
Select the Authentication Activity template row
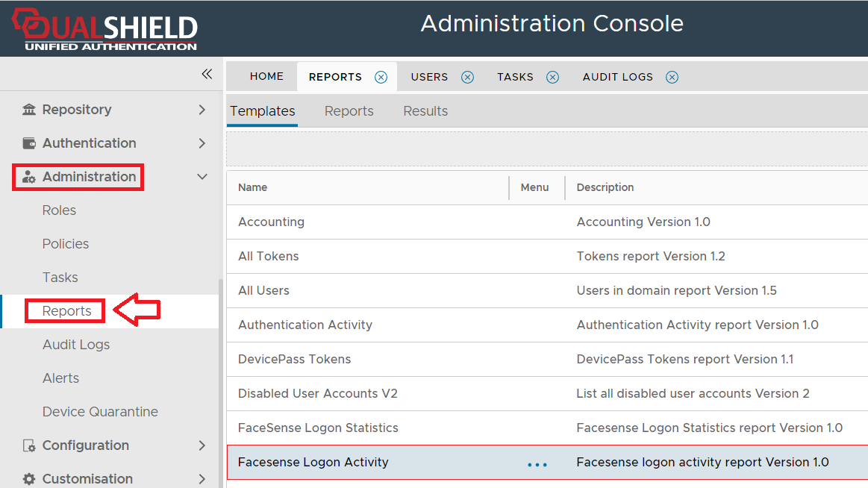[305, 325]
